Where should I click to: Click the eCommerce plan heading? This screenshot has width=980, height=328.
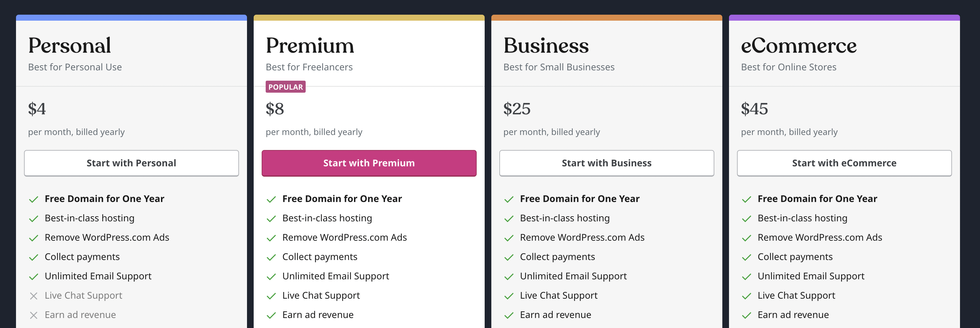(x=799, y=46)
